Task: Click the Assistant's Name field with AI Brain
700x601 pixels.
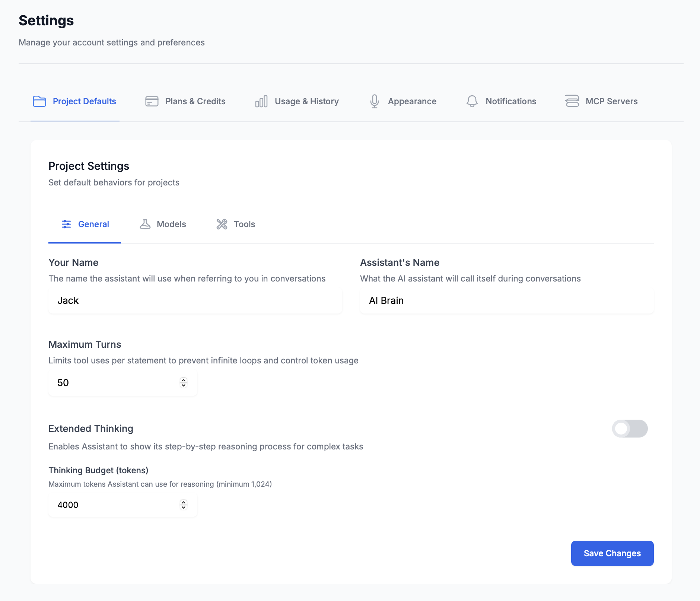Action: click(506, 300)
